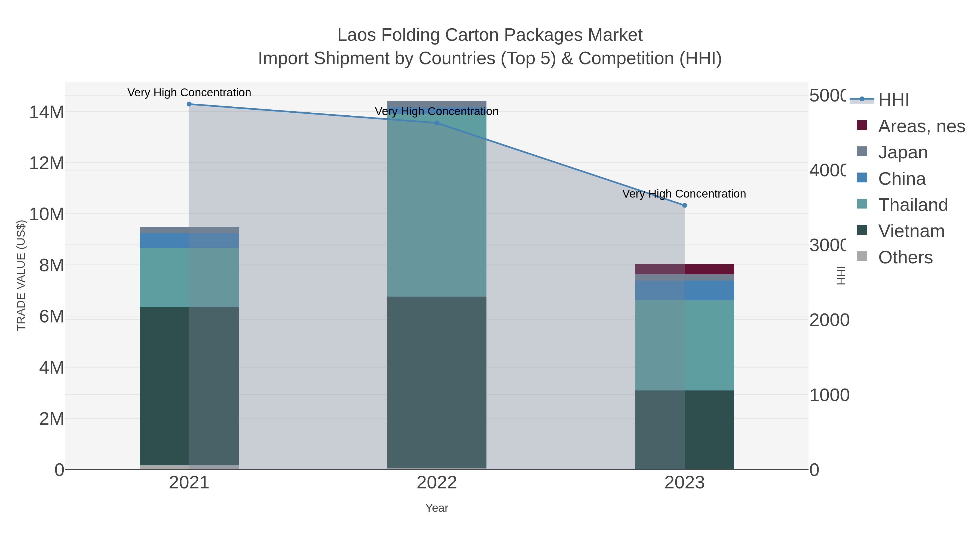The width and height of the screenshot is (980, 551).
Task: Click the 14M left axis tick label
Action: pos(47,112)
